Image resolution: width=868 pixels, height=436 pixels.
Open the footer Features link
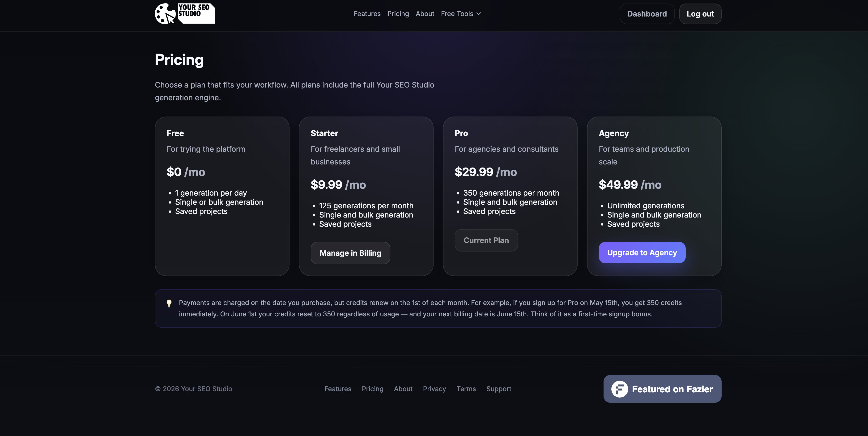point(338,389)
